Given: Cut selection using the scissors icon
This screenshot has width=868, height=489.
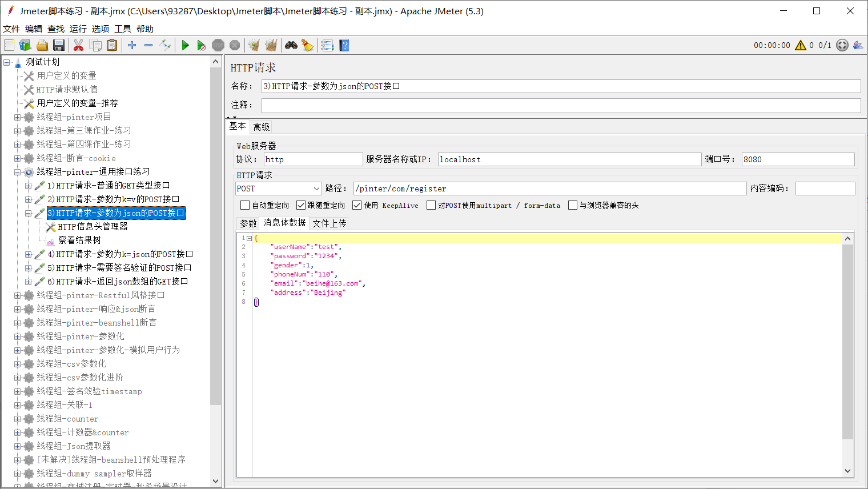Looking at the screenshot, I should [79, 45].
